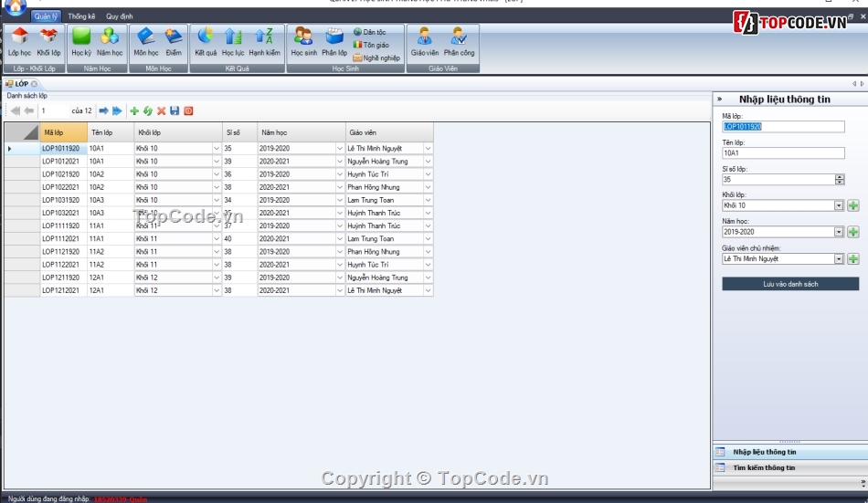Switch to the Thống kê menu tab
This screenshot has height=503, width=868.
tap(81, 16)
